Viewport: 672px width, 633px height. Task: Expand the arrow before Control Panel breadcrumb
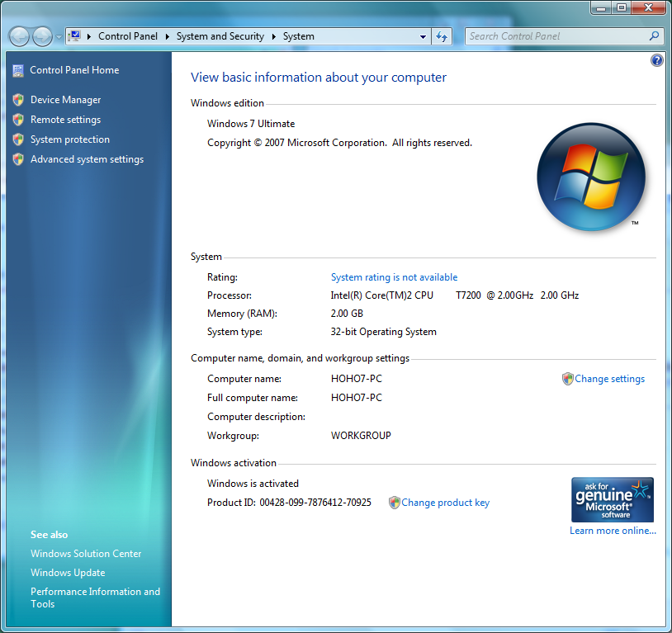click(88, 36)
